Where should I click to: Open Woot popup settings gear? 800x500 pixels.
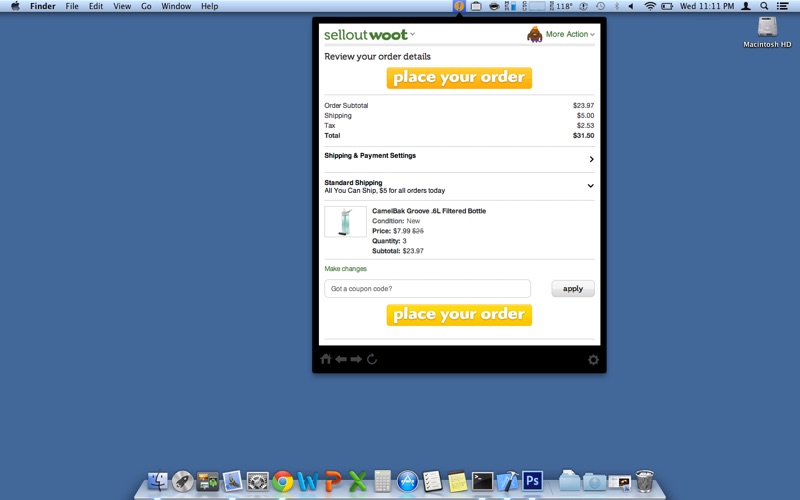pyautogui.click(x=593, y=360)
